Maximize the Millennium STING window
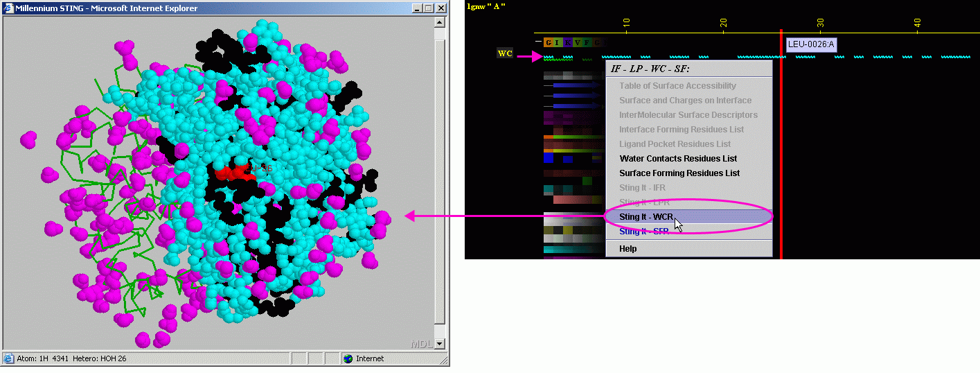The image size is (980, 373). click(x=427, y=8)
